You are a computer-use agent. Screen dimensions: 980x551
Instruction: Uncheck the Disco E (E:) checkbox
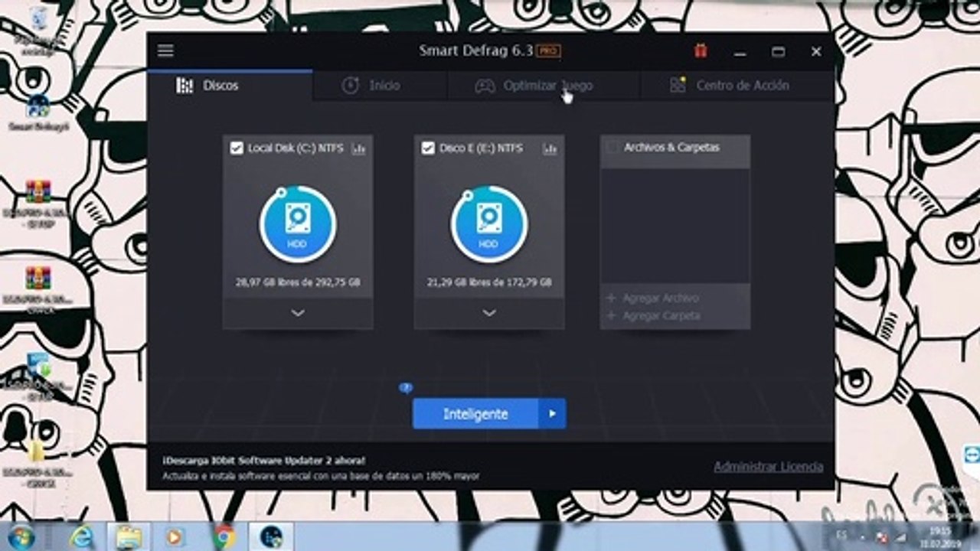click(428, 148)
